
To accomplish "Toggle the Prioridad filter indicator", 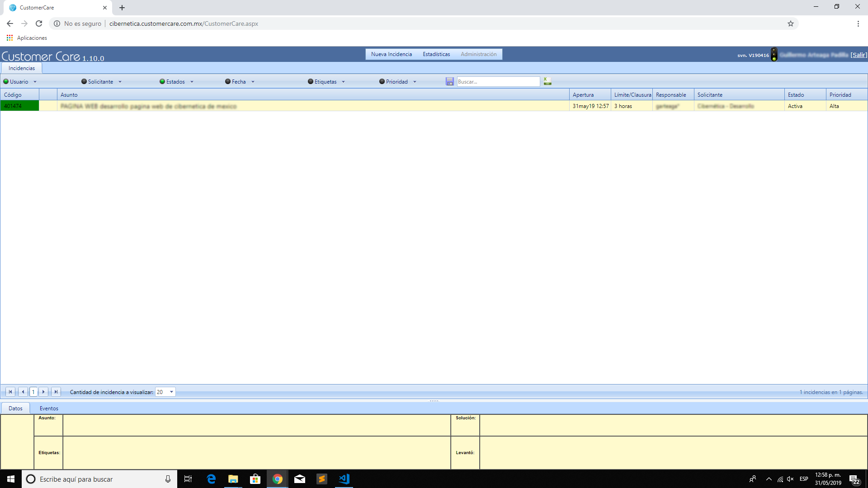I will click(382, 82).
